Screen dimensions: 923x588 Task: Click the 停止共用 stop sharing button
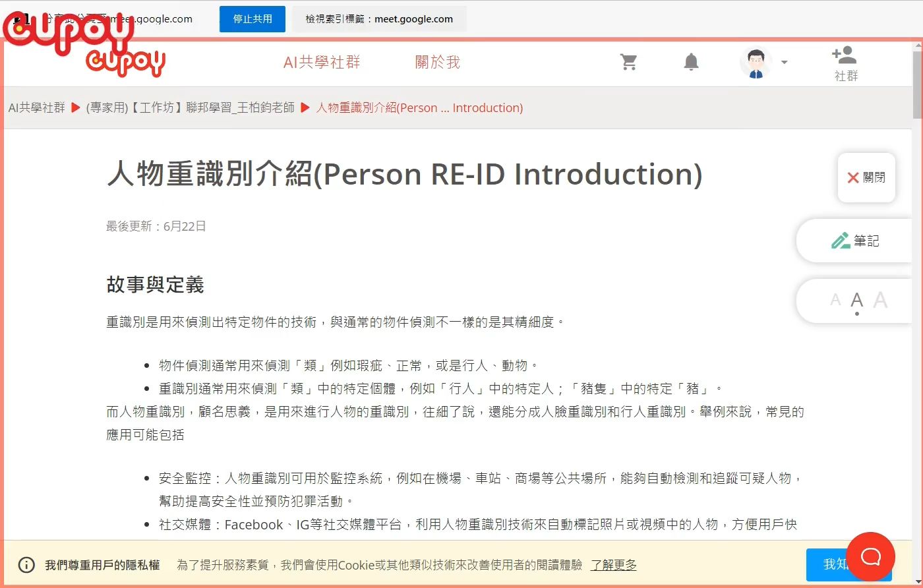click(252, 18)
